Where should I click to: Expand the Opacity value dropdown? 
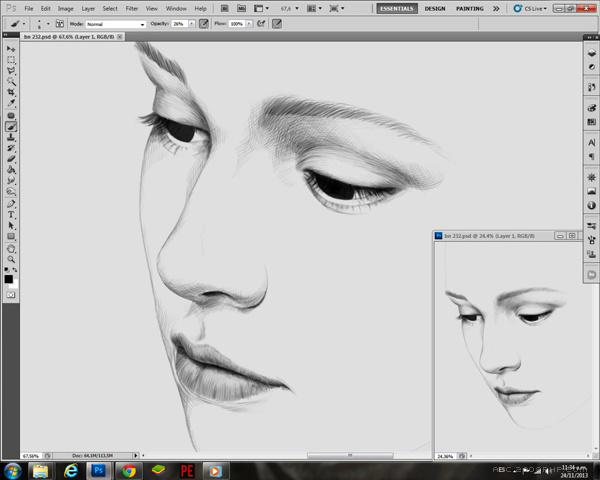pos(194,23)
